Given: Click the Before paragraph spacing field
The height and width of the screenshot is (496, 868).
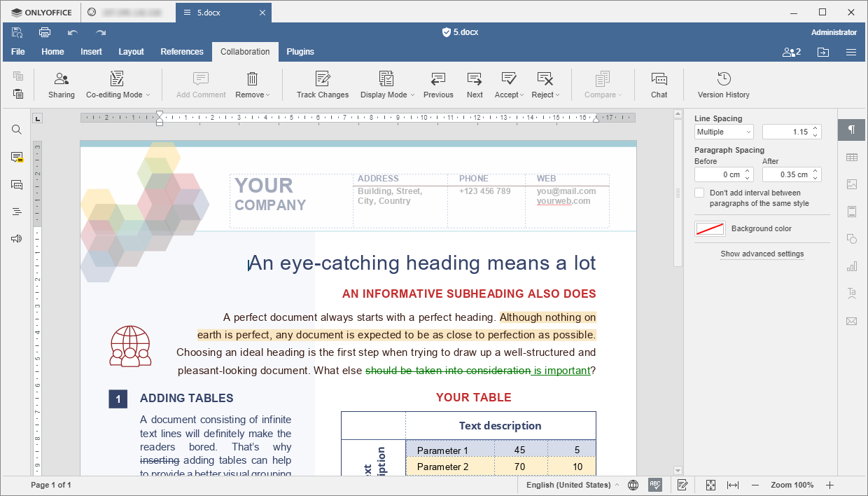Looking at the screenshot, I should (x=718, y=174).
